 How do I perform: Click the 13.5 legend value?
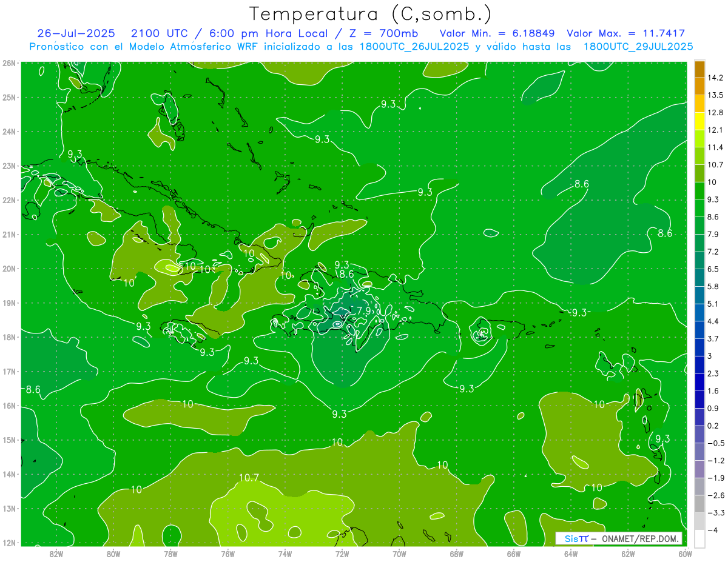tap(715, 95)
